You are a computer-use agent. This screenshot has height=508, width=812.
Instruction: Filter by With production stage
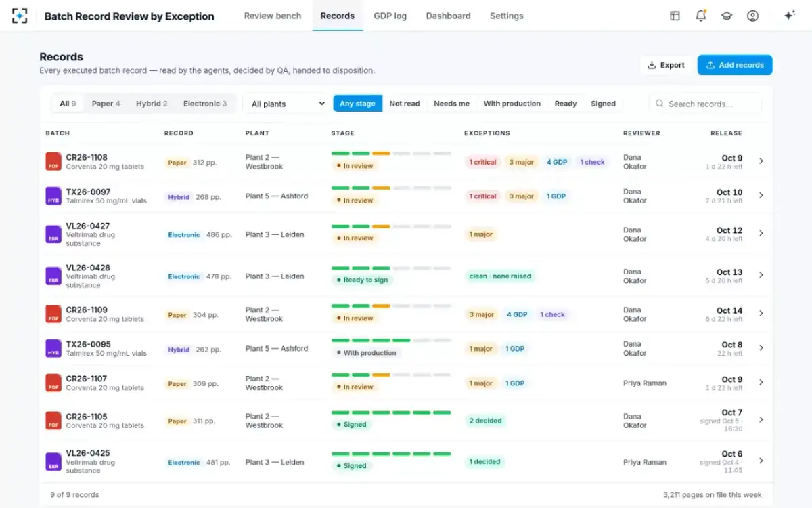click(x=512, y=104)
